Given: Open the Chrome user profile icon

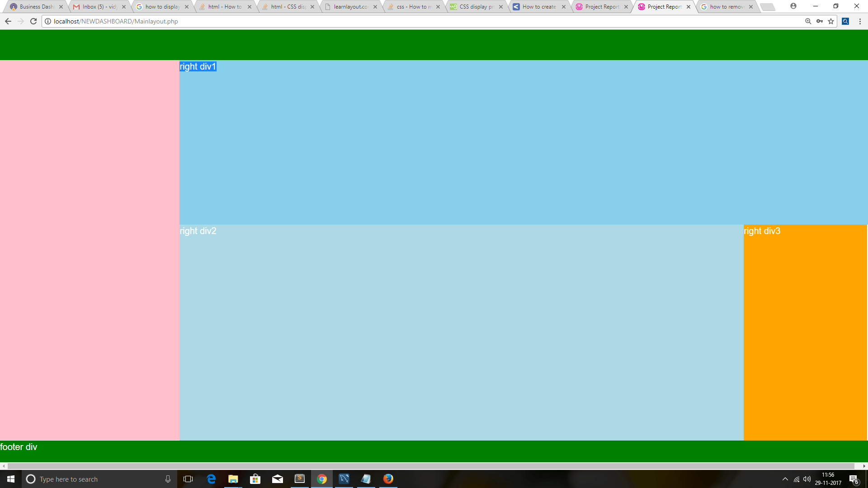Looking at the screenshot, I should pos(793,6).
